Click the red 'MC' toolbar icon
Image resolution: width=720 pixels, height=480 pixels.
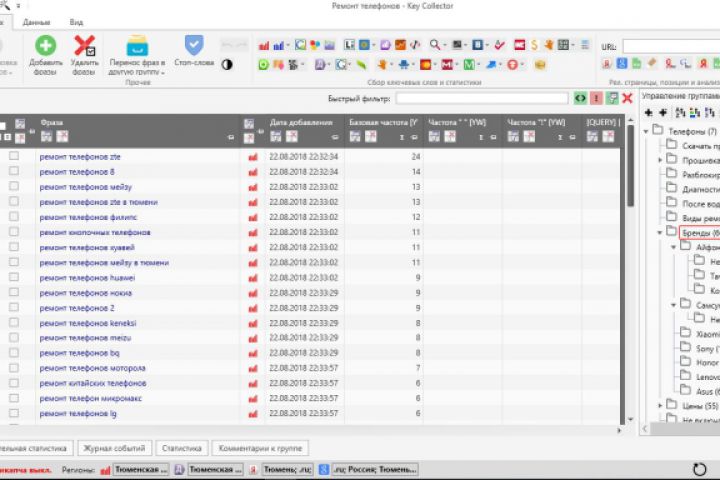pos(519,45)
